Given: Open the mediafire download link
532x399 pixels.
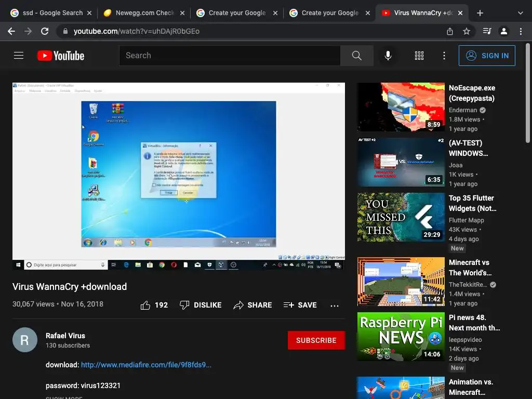Looking at the screenshot, I should pyautogui.click(x=146, y=365).
